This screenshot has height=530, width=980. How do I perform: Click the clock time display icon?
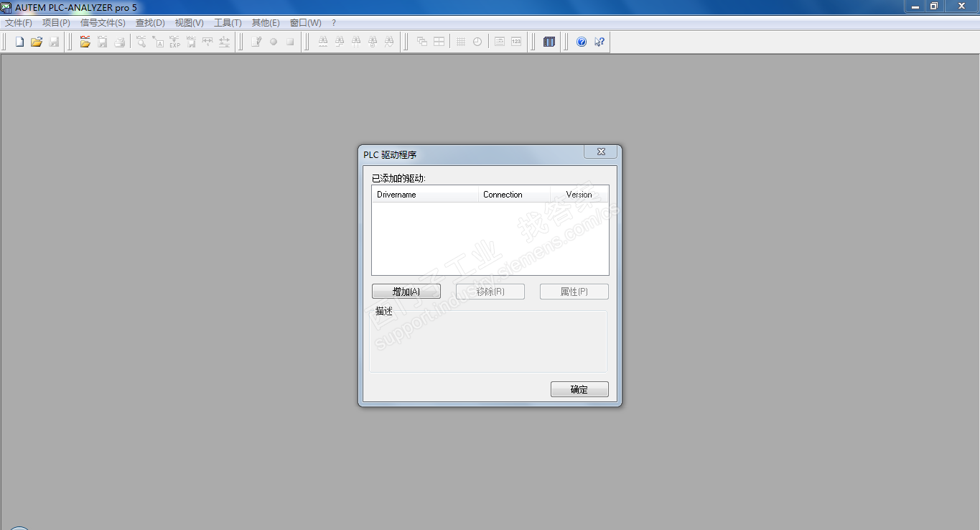(x=477, y=42)
